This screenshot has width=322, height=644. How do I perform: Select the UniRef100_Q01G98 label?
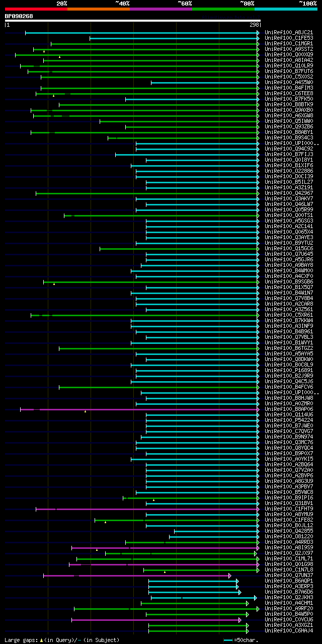pyautogui.click(x=289, y=564)
